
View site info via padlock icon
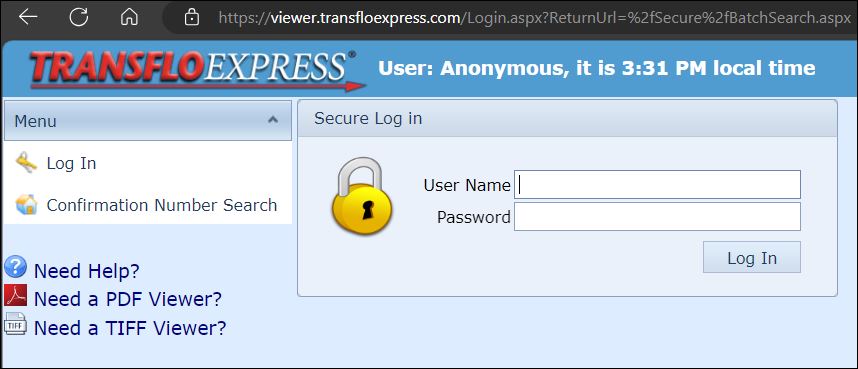(192, 17)
